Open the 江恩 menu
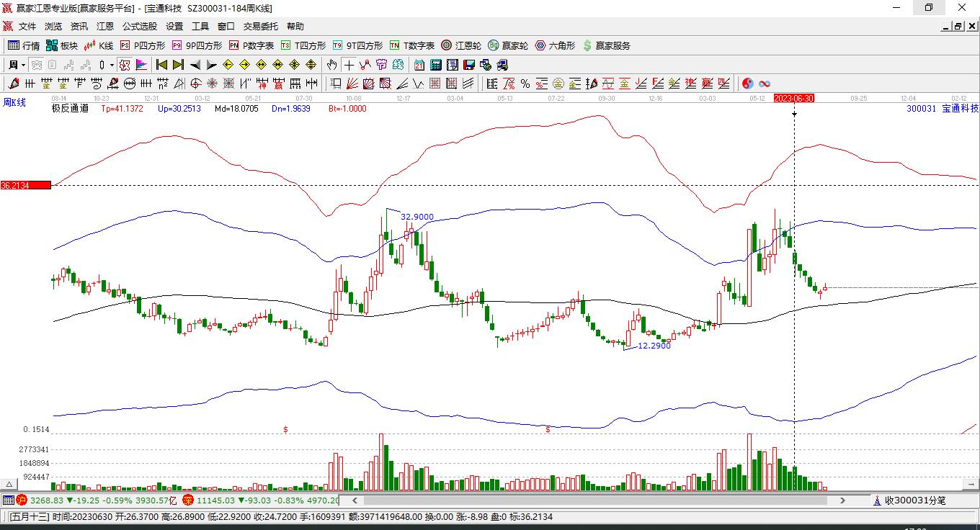 (105, 27)
